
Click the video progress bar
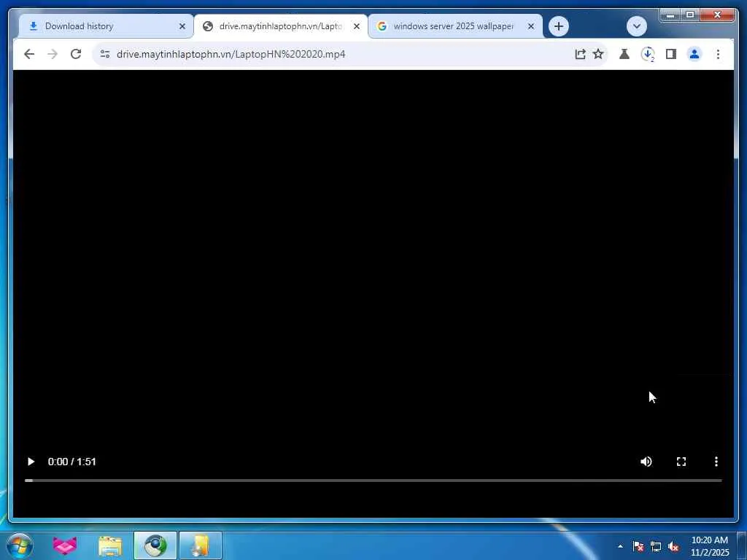pyautogui.click(x=373, y=481)
